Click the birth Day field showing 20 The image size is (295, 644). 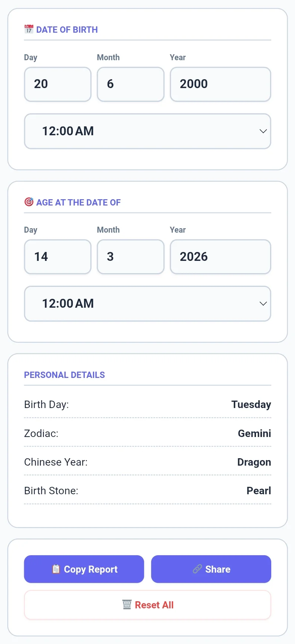[x=58, y=84]
